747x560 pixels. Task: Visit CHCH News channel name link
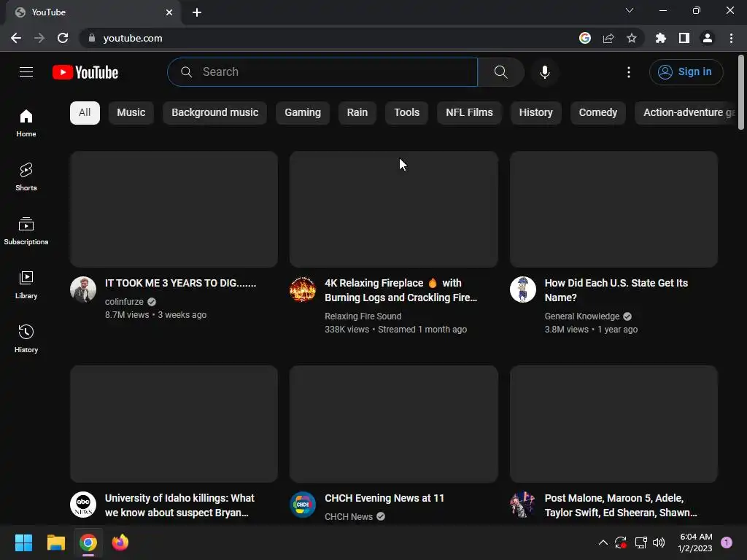349,517
